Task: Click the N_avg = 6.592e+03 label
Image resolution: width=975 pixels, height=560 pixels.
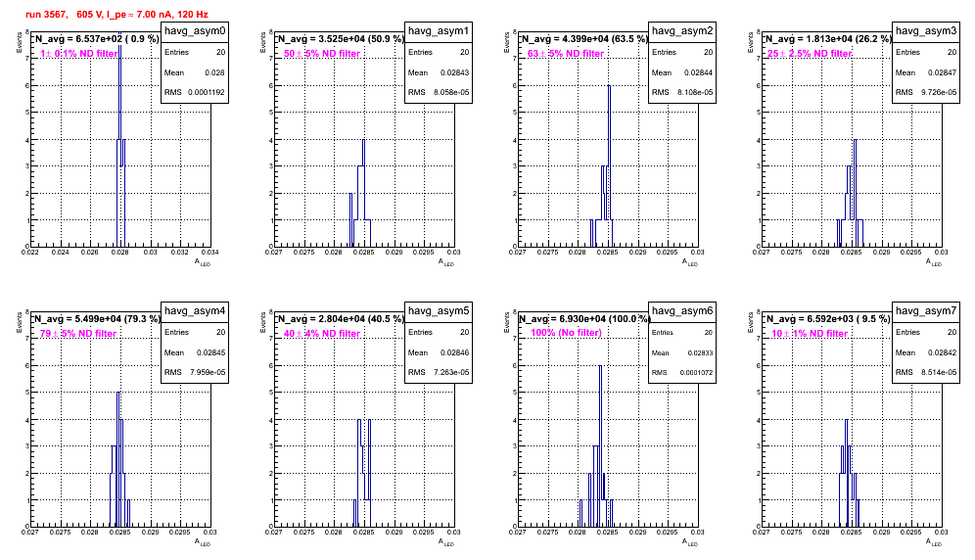Action: point(828,318)
